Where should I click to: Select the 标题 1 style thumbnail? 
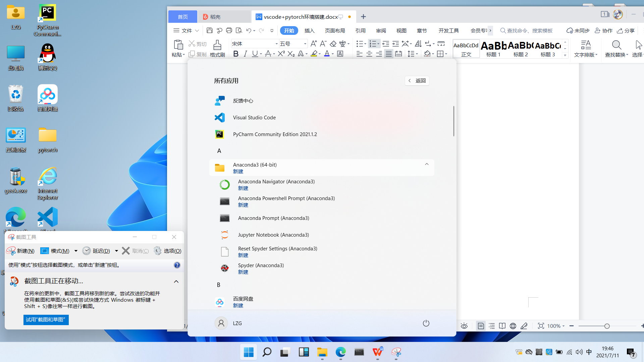(493, 49)
